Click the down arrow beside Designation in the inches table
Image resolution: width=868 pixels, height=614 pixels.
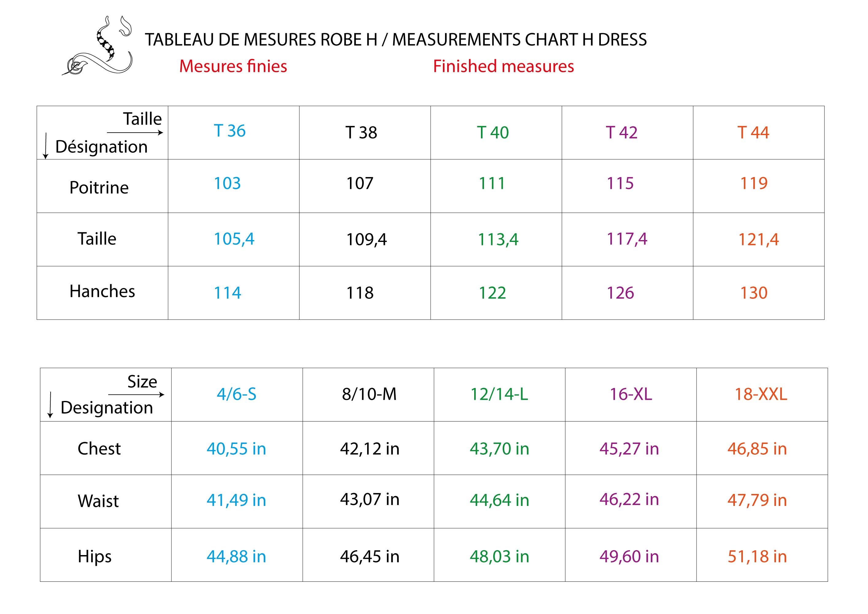(x=50, y=405)
